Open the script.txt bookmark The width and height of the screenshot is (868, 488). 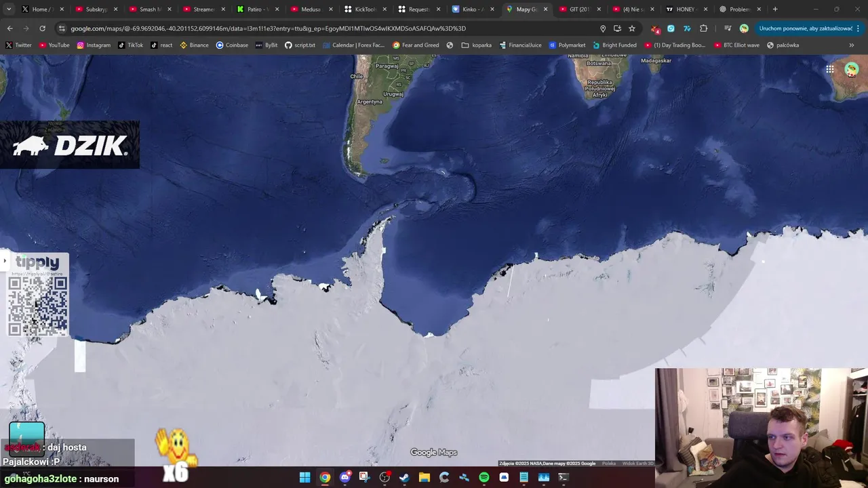point(300,45)
